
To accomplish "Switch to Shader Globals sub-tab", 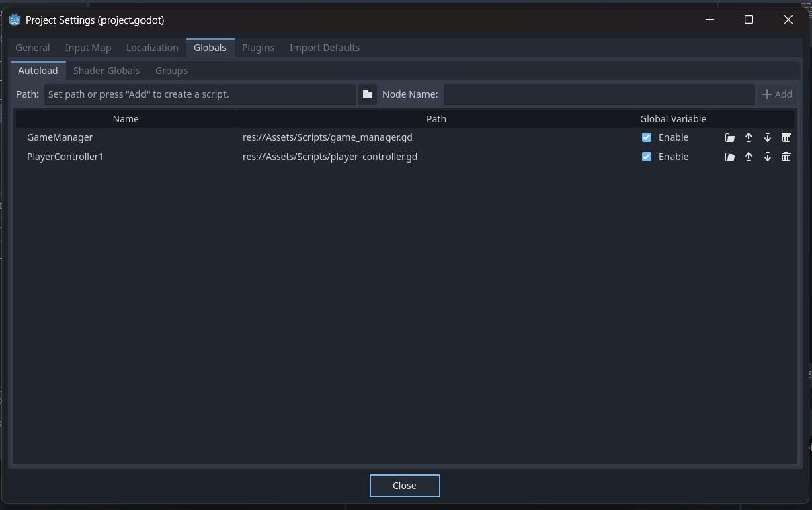I will pyautogui.click(x=106, y=71).
